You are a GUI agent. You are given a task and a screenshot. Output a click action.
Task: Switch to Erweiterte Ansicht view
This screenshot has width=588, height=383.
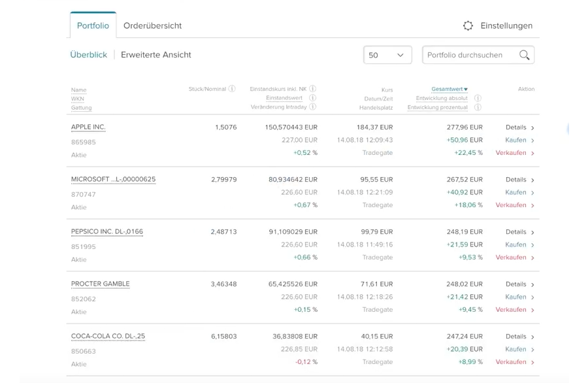click(156, 55)
